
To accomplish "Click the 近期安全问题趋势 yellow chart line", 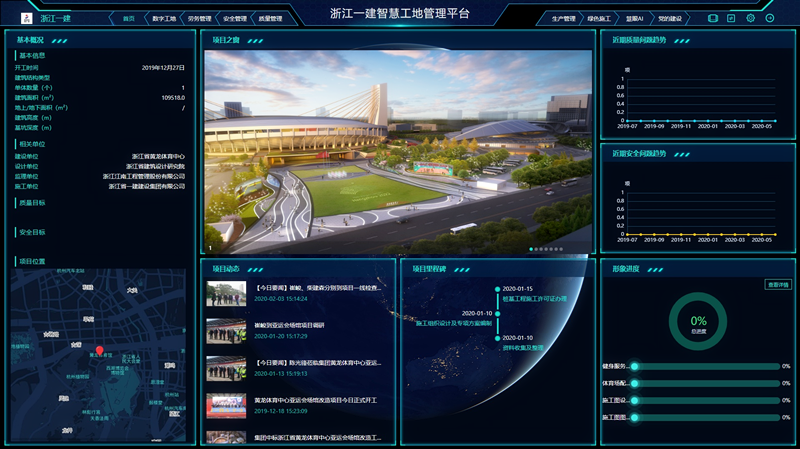I will pyautogui.click(x=701, y=234).
